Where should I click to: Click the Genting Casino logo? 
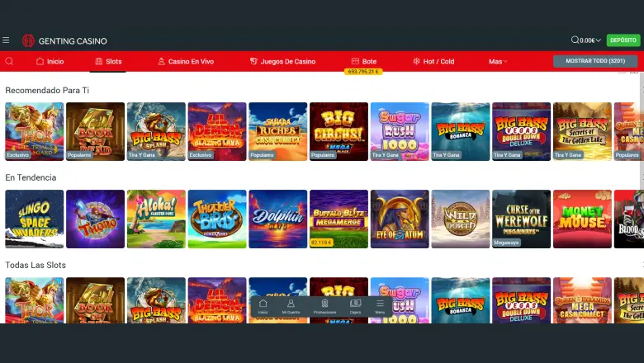point(64,40)
